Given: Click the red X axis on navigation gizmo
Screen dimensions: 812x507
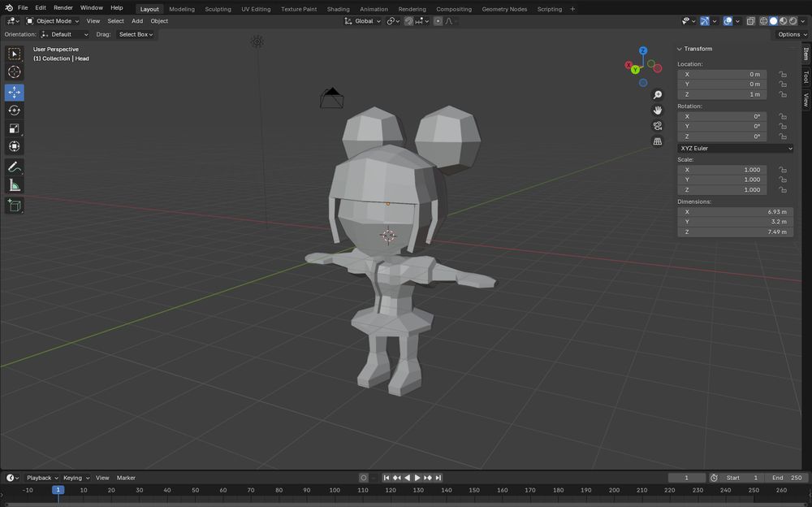Looking at the screenshot, I should pyautogui.click(x=628, y=65).
